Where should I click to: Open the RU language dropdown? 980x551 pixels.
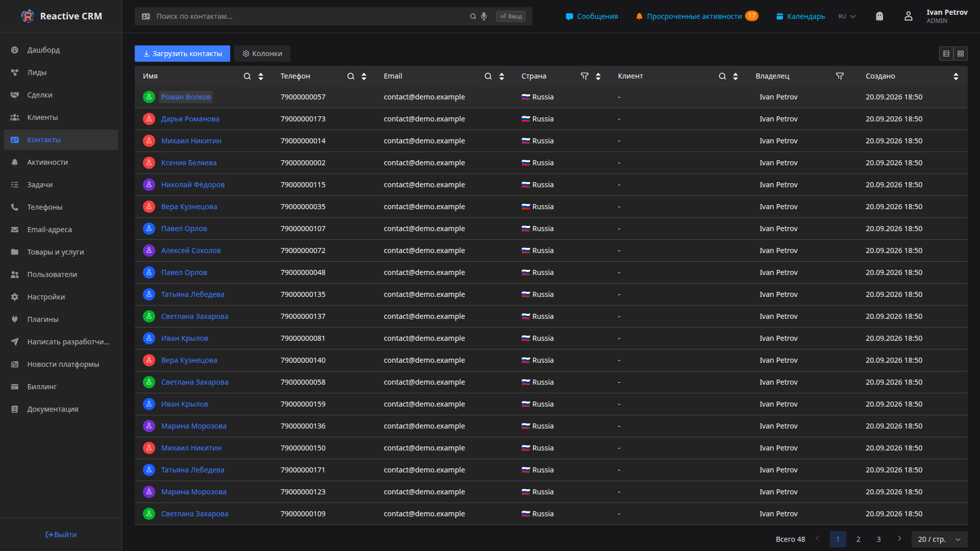(847, 16)
